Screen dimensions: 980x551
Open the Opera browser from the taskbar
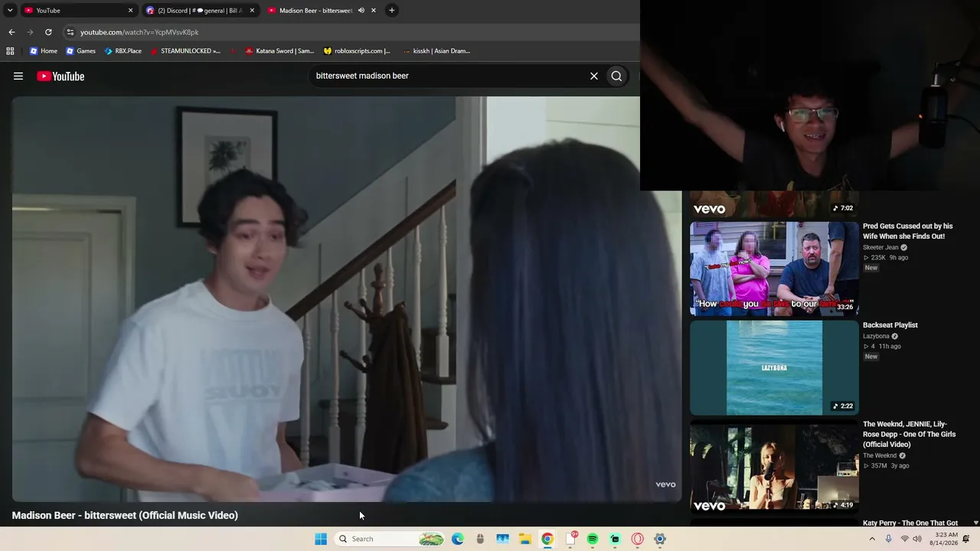coord(637,539)
